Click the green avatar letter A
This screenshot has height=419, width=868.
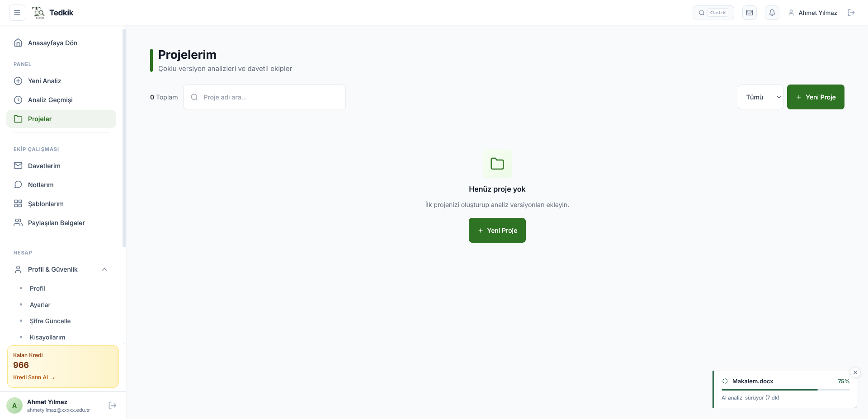pyautogui.click(x=14, y=405)
